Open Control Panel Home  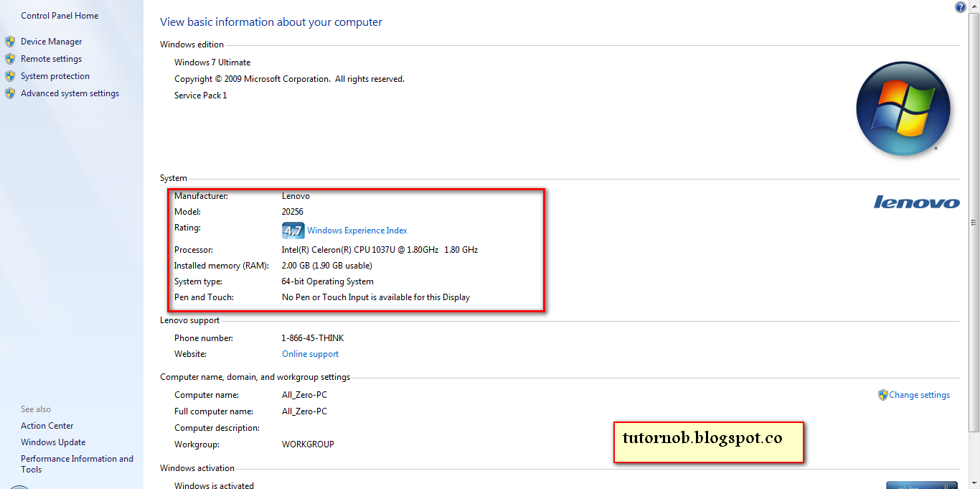60,16
